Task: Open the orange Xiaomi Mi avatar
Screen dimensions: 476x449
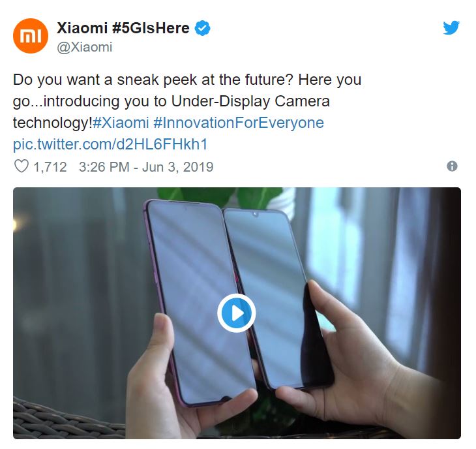Action: click(x=31, y=36)
